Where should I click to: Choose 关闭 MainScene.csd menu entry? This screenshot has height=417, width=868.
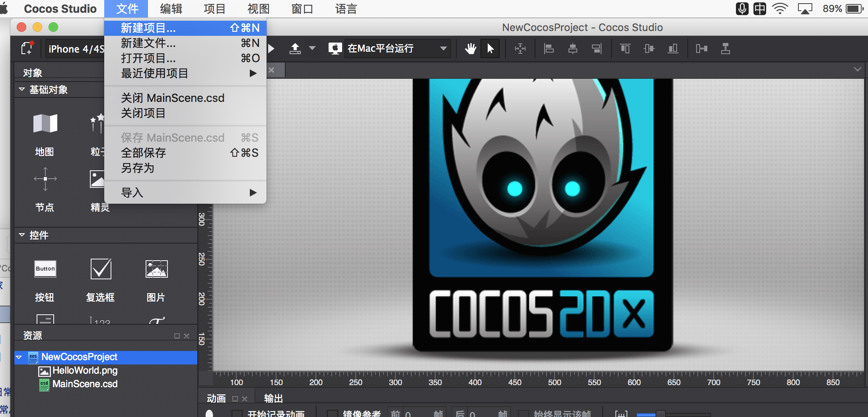tap(185, 98)
